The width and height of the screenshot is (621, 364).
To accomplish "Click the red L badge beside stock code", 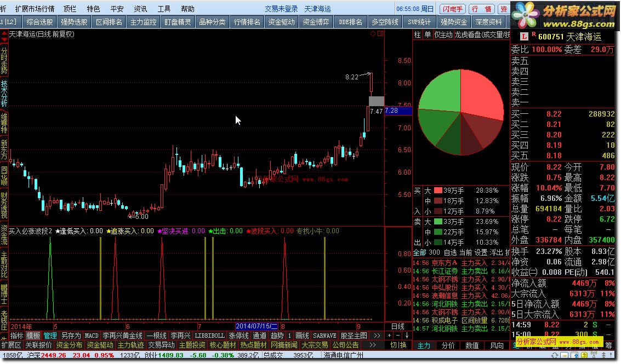I will [524, 37].
